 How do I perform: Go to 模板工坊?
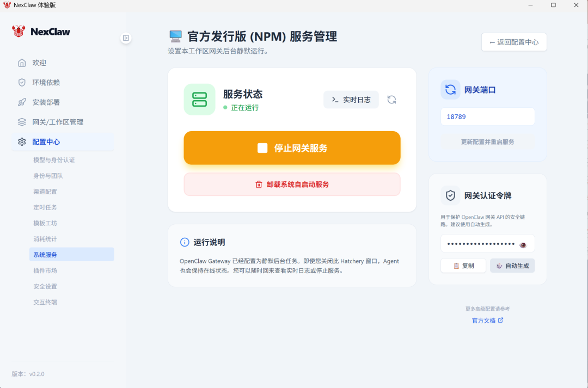[x=72, y=223]
